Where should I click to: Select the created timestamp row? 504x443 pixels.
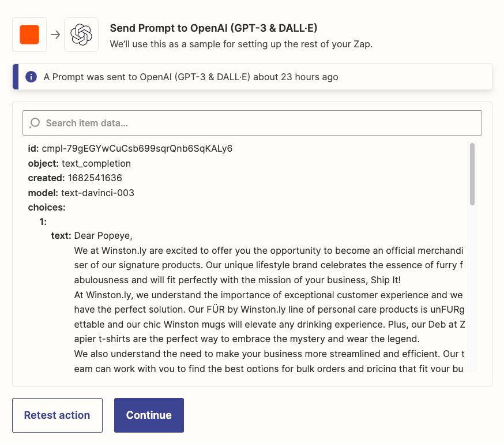tap(75, 178)
